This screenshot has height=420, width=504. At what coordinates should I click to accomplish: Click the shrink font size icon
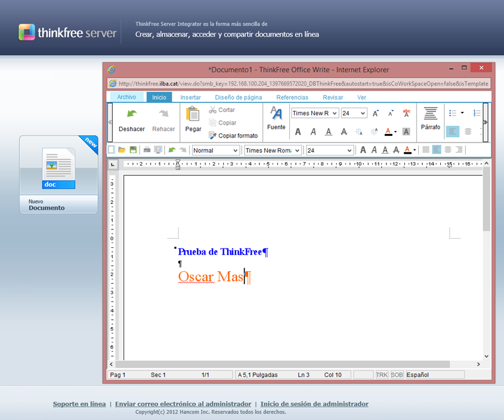click(x=391, y=113)
